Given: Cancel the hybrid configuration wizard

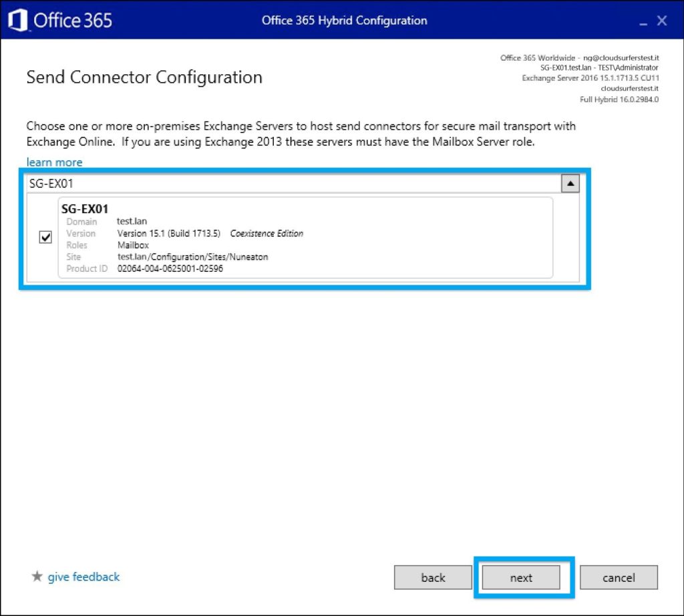Looking at the screenshot, I should point(619,578).
